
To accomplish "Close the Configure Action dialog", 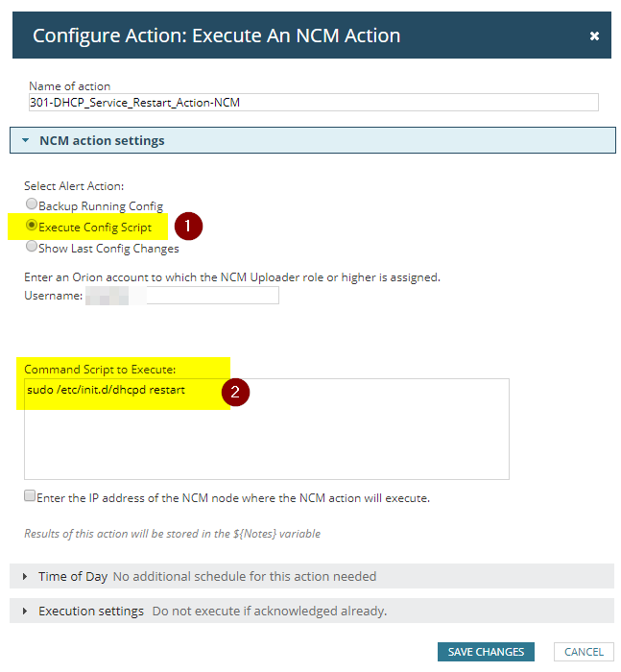I will 594,36.
